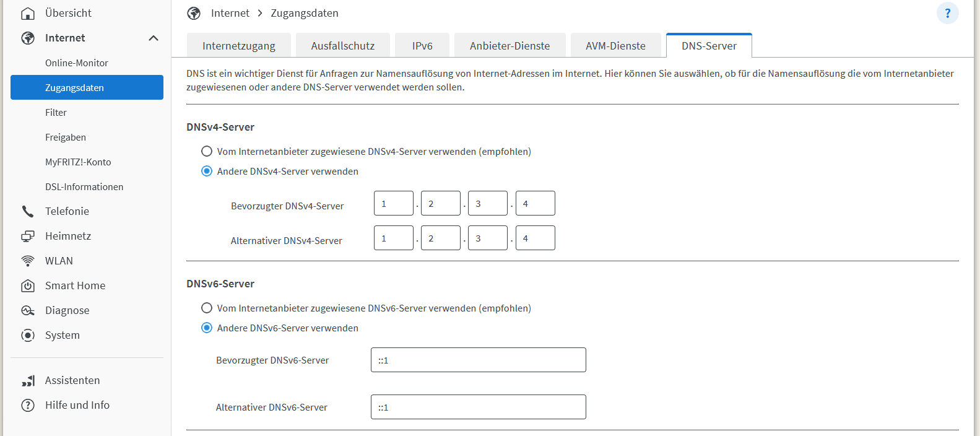Click the Smart Home icon

click(x=28, y=286)
